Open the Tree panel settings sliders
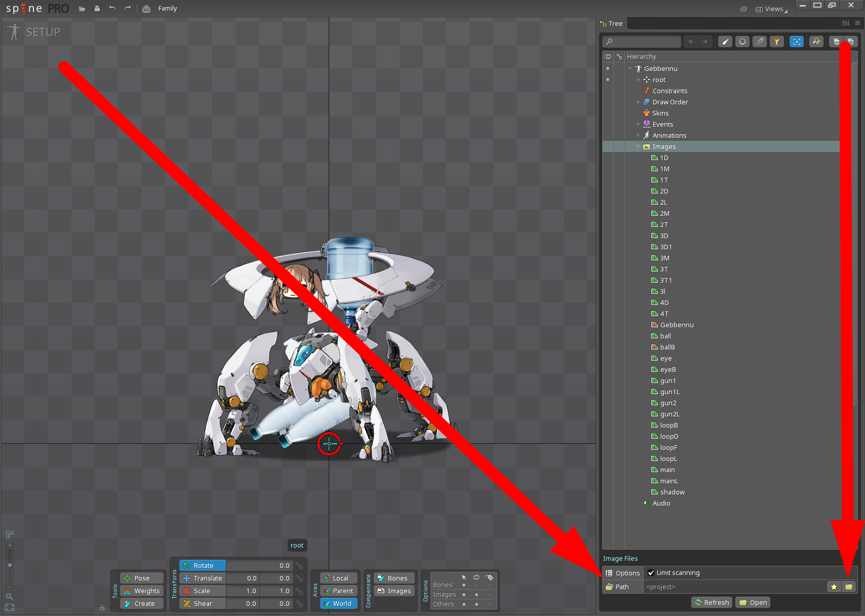Image resolution: width=865 pixels, height=616 pixels. click(x=846, y=23)
